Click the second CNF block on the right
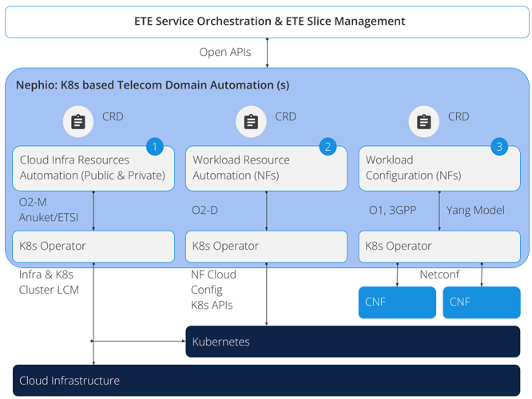This screenshot has height=399, width=532. click(482, 302)
